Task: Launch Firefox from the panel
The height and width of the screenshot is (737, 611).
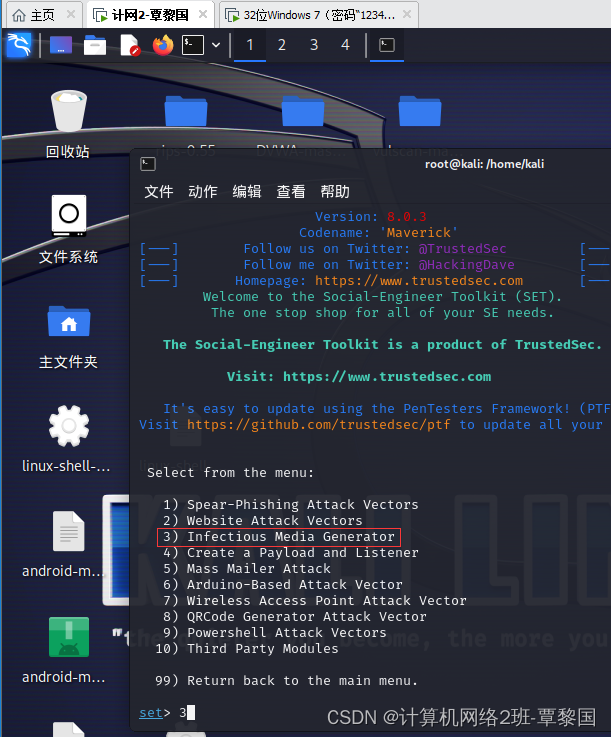Action: pos(163,45)
